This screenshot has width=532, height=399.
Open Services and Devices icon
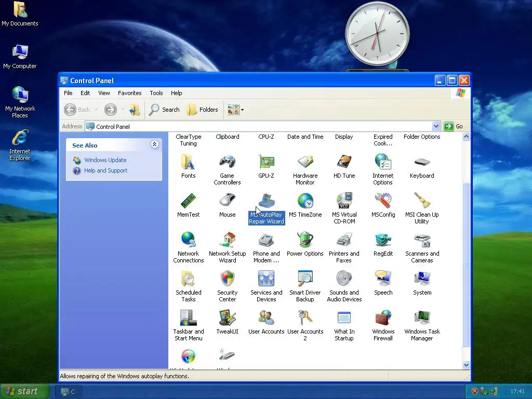coord(266,279)
